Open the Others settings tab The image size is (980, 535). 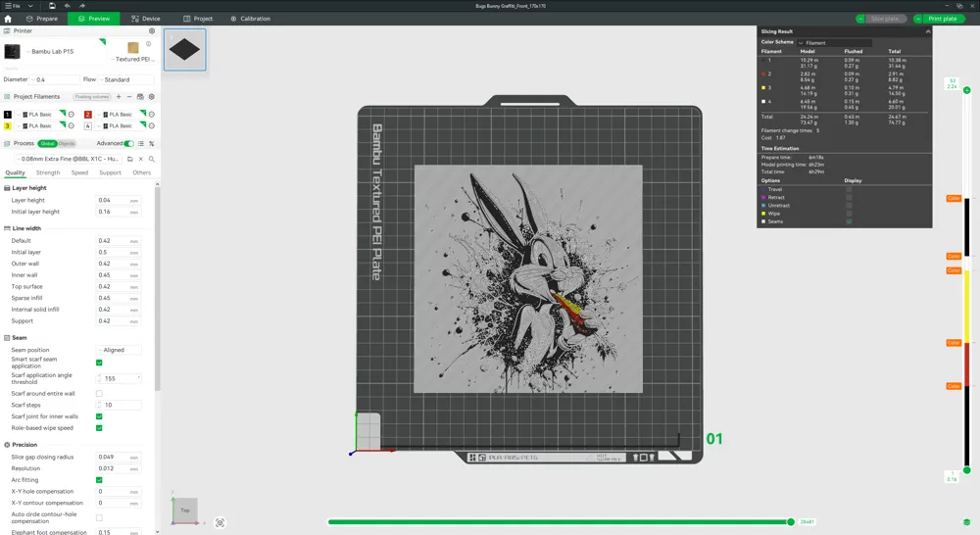pos(142,172)
